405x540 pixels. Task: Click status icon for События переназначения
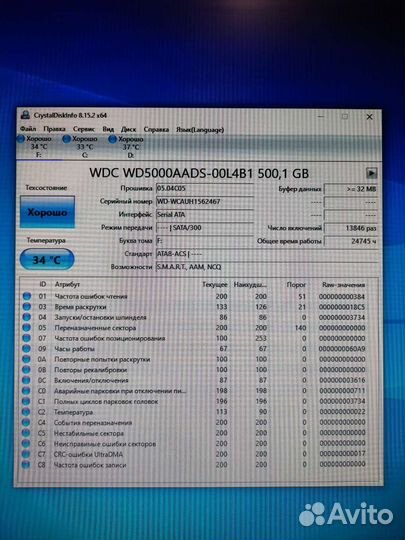tap(26, 423)
